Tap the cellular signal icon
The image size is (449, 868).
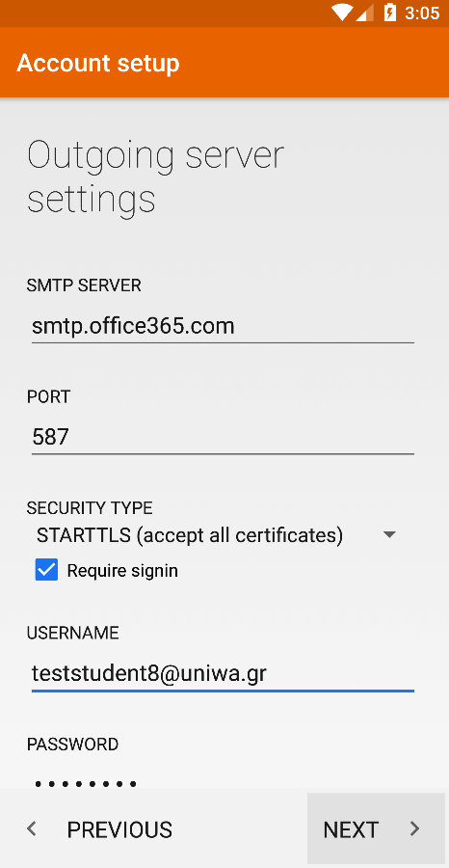coord(365,13)
